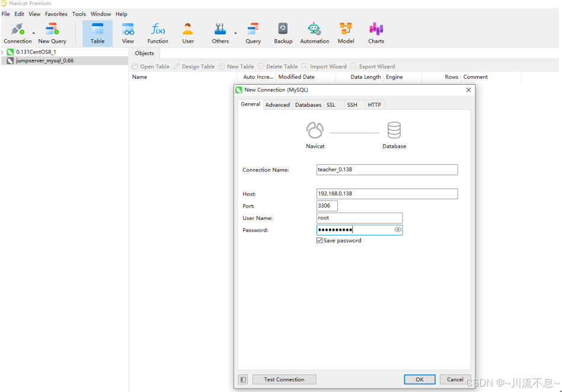This screenshot has height=392, width=562.
Task: Sort by Engine column header
Action: tap(403, 77)
